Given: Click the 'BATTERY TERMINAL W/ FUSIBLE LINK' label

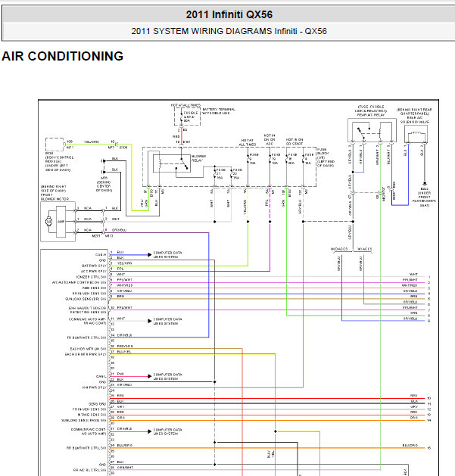Looking at the screenshot, I should pos(219,111).
